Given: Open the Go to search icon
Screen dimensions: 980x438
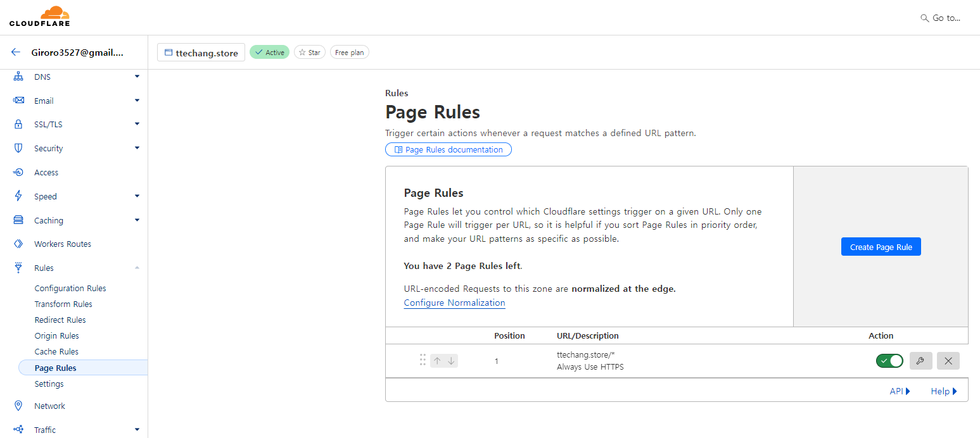Looking at the screenshot, I should click(924, 18).
